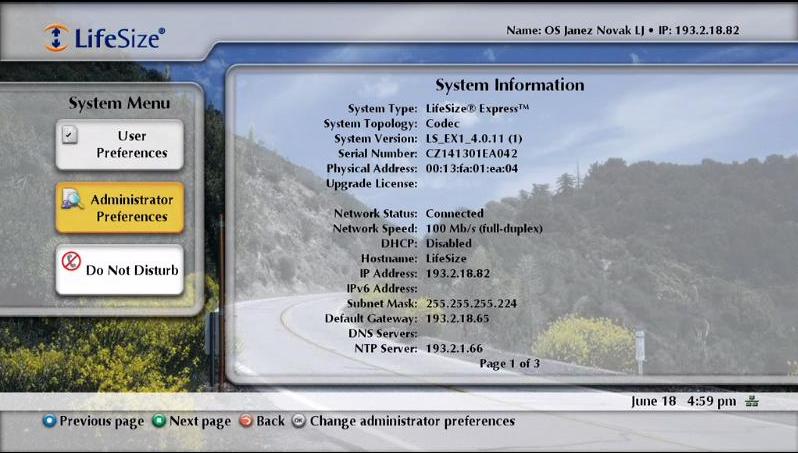The width and height of the screenshot is (798, 453).
Task: Click the OK button icon in footer
Action: [x=299, y=421]
